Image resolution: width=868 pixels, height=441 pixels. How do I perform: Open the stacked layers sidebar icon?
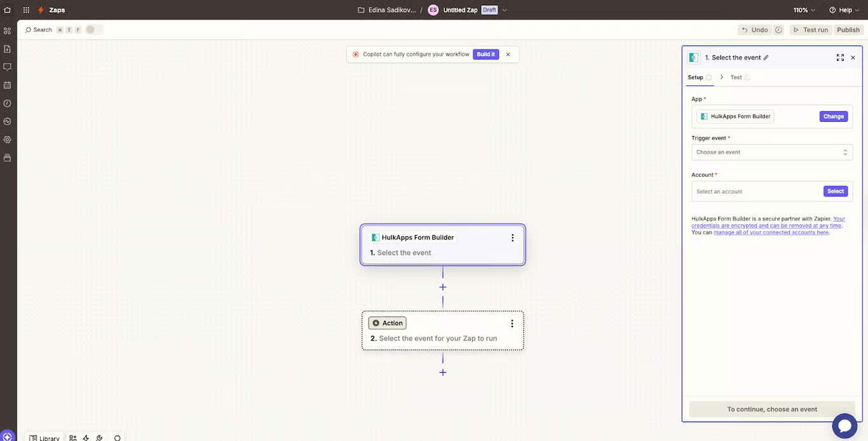pyautogui.click(x=7, y=158)
